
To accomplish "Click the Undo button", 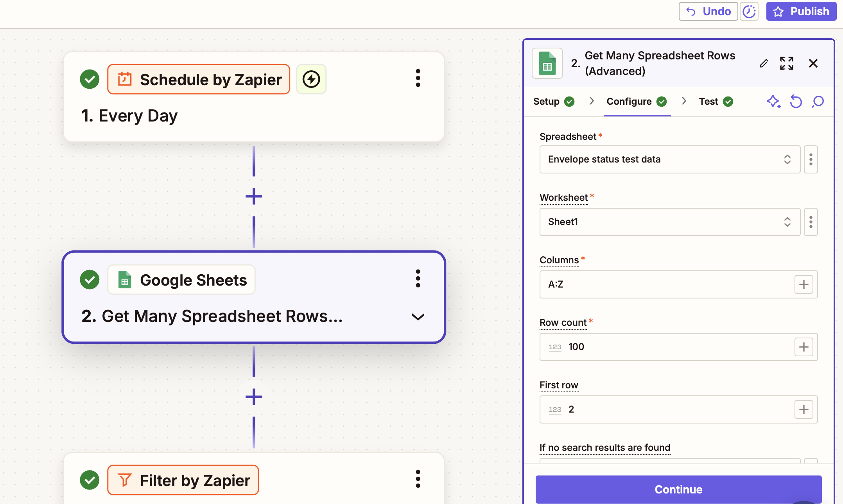I will coord(708,11).
